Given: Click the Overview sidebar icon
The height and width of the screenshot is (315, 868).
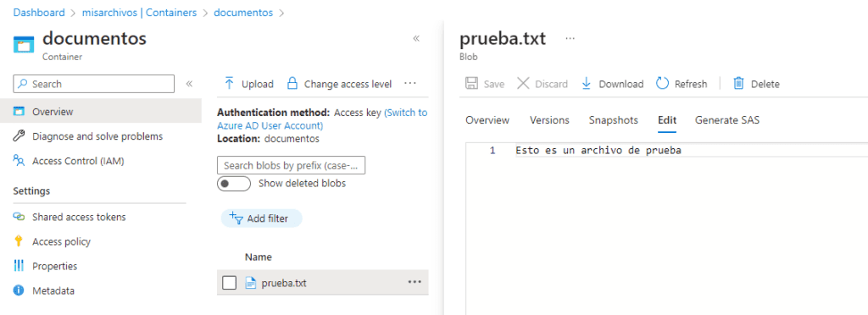Looking at the screenshot, I should tap(19, 112).
